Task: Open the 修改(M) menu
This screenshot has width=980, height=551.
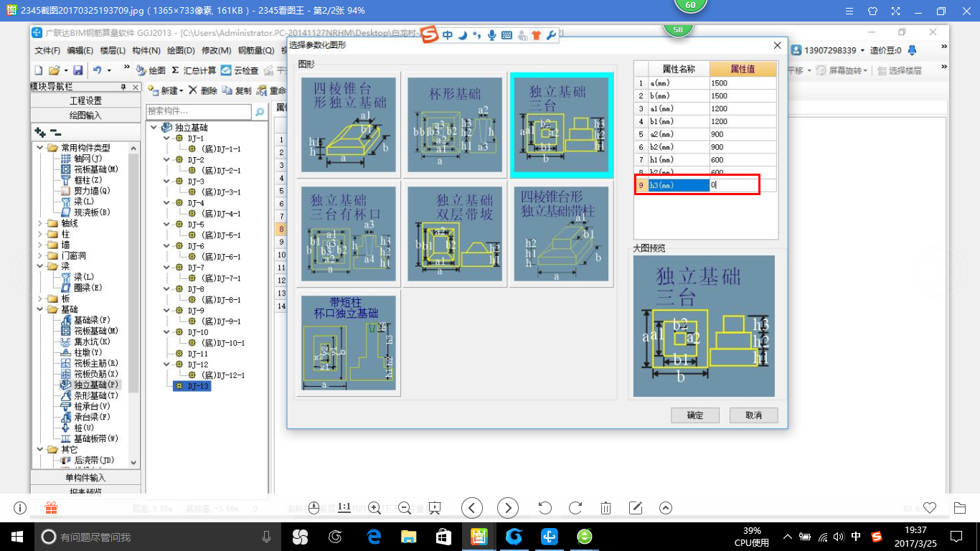Action: [217, 50]
